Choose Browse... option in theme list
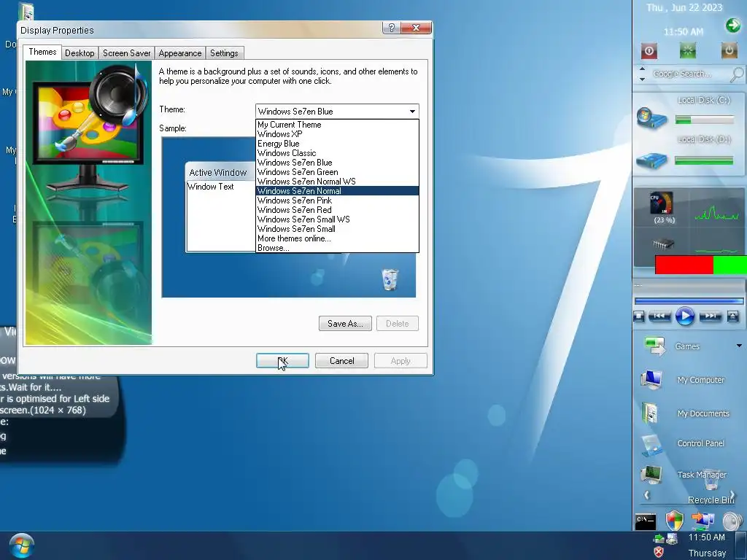 337,248
